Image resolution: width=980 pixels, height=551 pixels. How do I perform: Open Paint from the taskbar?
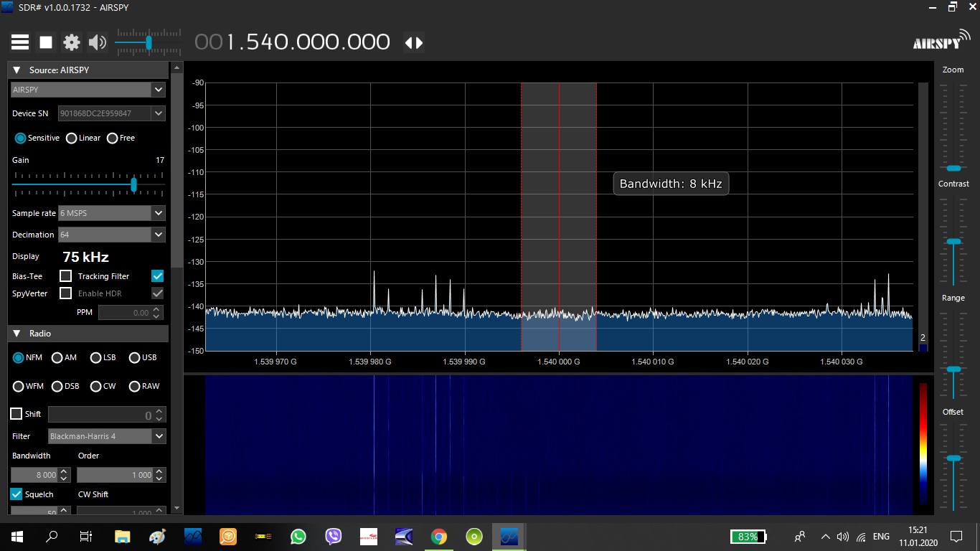click(x=157, y=536)
